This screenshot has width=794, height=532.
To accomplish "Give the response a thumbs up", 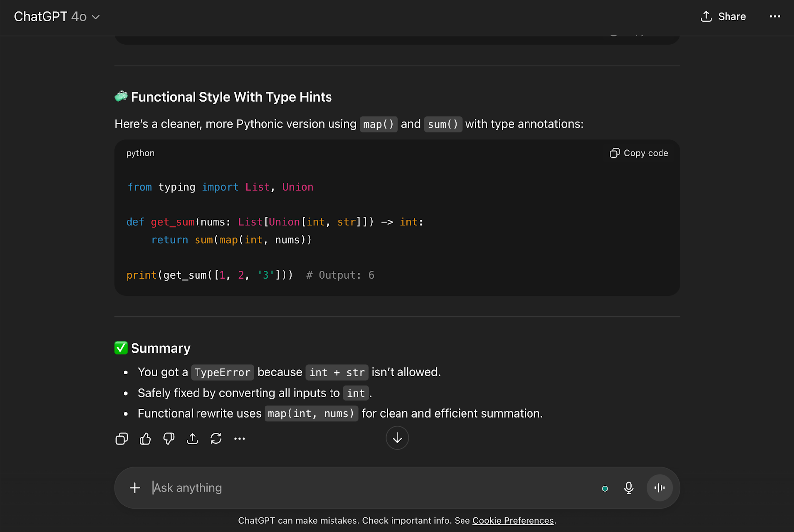I will [145, 439].
